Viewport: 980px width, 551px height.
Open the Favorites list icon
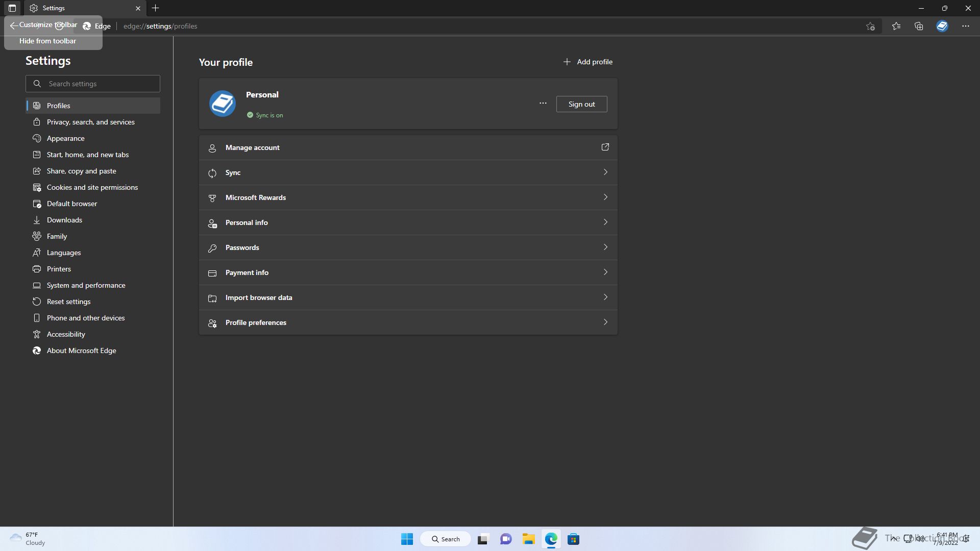coord(896,26)
